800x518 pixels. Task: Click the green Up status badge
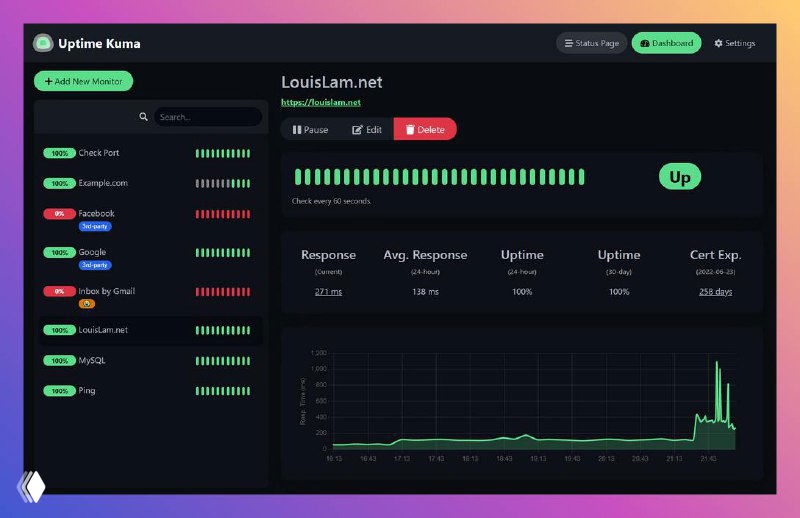pyautogui.click(x=680, y=177)
